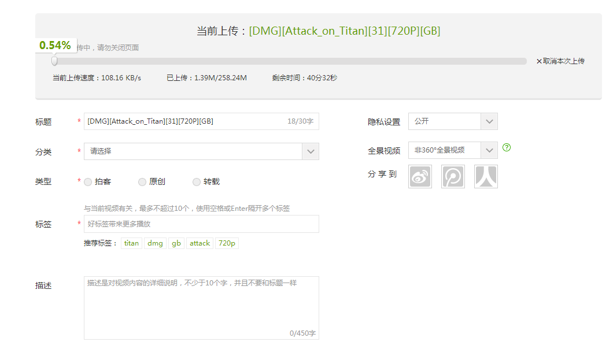Share to Sina Weibo
Viewport: 613px width, 364px height.
420,176
